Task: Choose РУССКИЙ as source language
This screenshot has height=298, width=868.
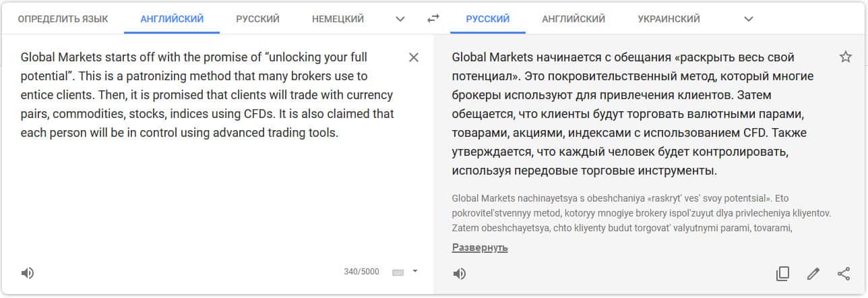Action: 257,19
